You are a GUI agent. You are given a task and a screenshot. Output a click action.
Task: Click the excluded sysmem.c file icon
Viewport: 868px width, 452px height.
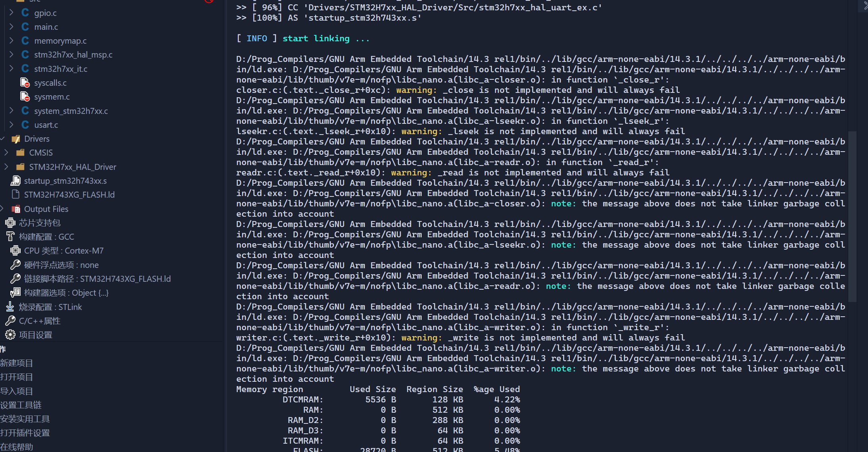[25, 96]
